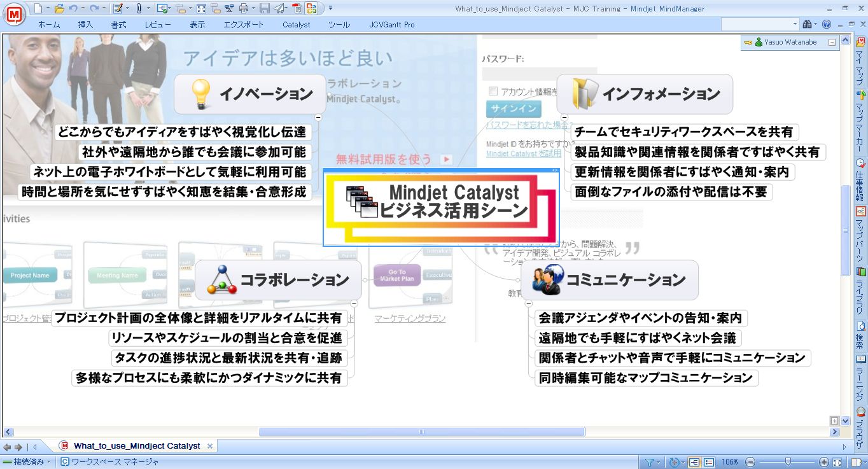Open the filter funnel in the status bar
Image resolution: width=868 pixels, height=469 pixels.
650,462
